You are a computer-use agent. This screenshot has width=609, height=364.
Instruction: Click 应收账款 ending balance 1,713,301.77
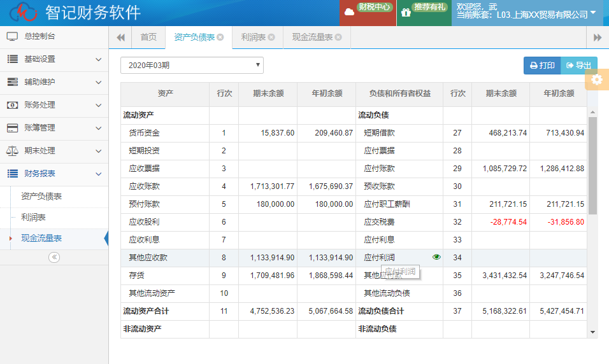point(272,186)
